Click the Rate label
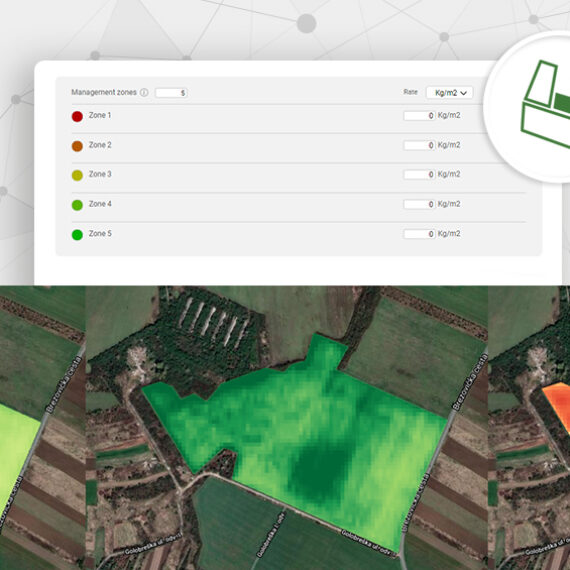Image resolution: width=570 pixels, height=570 pixels. pyautogui.click(x=410, y=92)
